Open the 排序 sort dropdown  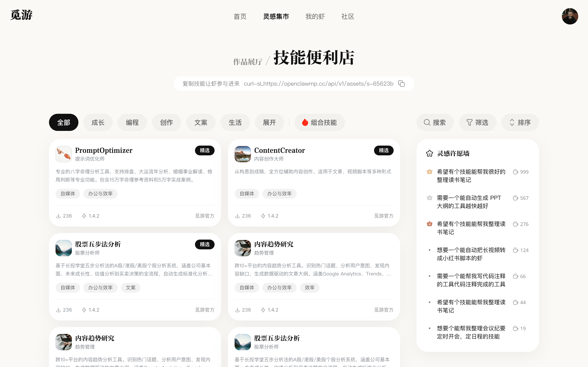[520, 122]
